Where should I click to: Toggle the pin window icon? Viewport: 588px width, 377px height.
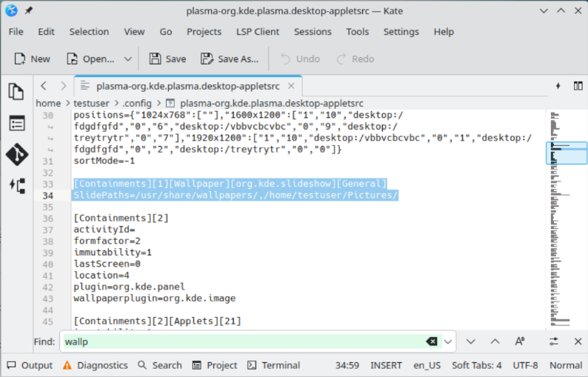pos(28,10)
